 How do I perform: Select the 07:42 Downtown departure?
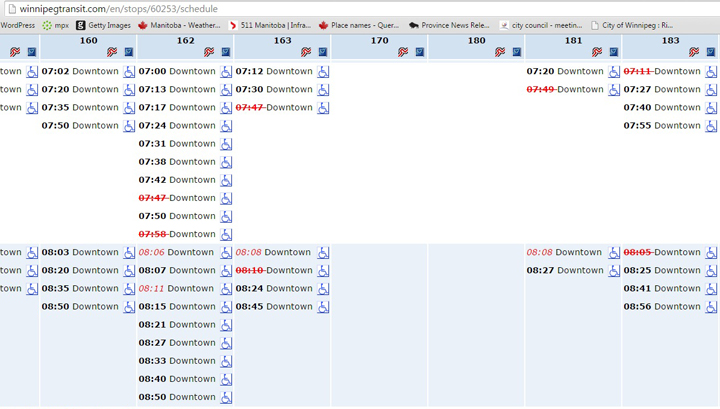click(177, 180)
